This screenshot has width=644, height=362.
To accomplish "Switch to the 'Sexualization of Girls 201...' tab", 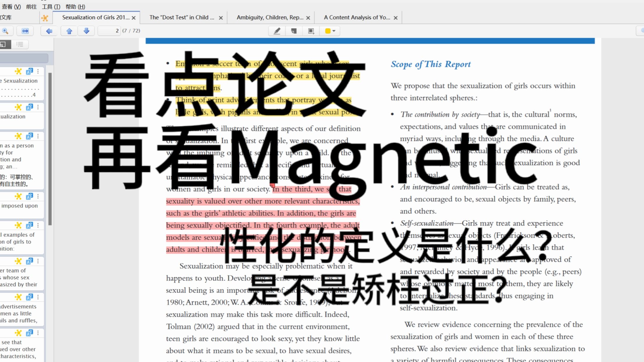I will (96, 17).
